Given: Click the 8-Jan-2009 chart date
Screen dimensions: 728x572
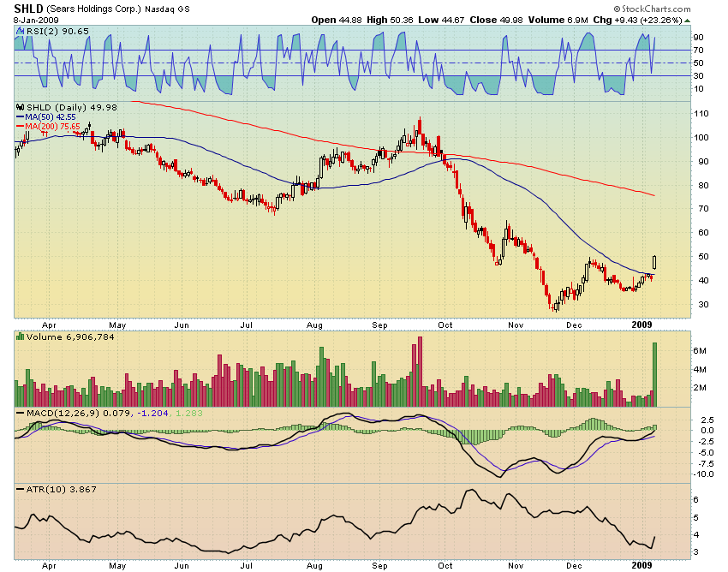Looking at the screenshot, I should click(x=36, y=21).
